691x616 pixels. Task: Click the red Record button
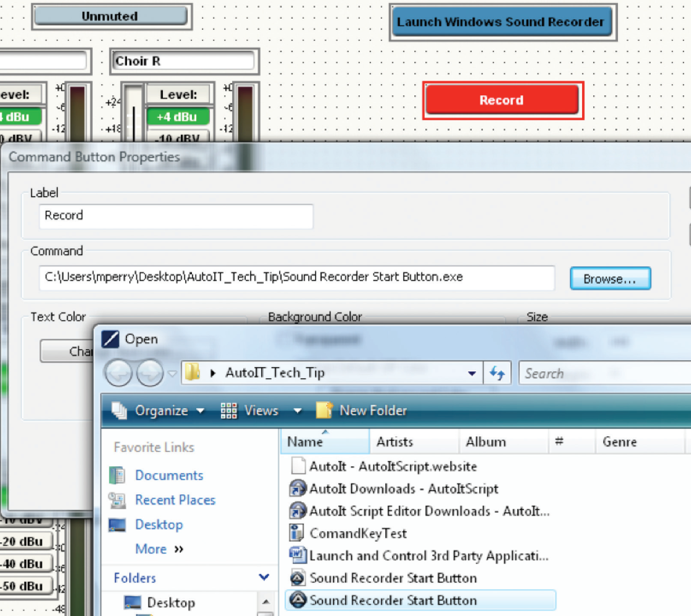click(x=502, y=100)
